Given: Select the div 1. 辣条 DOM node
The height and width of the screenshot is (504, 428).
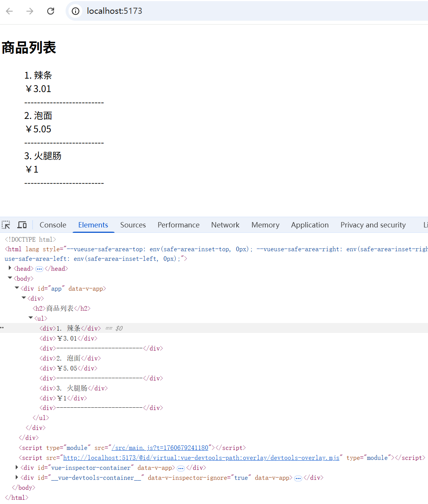Looking at the screenshot, I should tap(70, 328).
